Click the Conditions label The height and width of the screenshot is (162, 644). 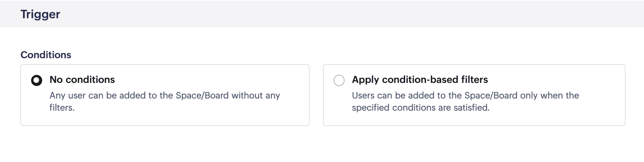point(46,55)
